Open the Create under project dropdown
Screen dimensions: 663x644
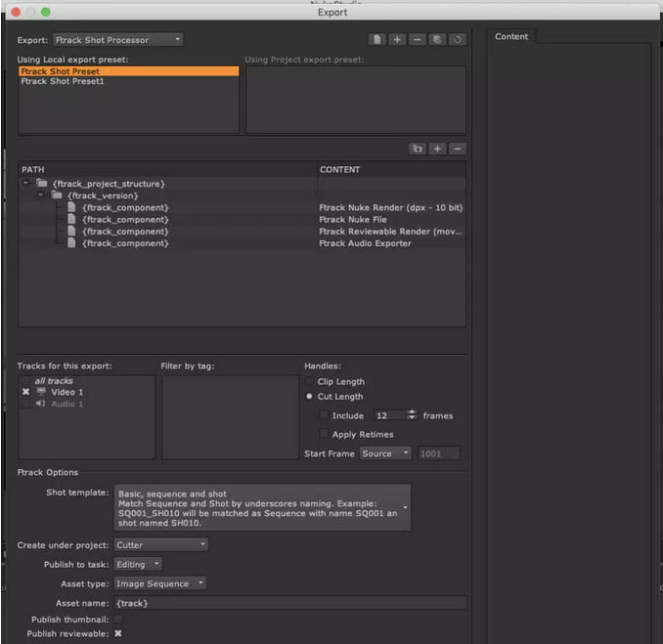(161, 544)
